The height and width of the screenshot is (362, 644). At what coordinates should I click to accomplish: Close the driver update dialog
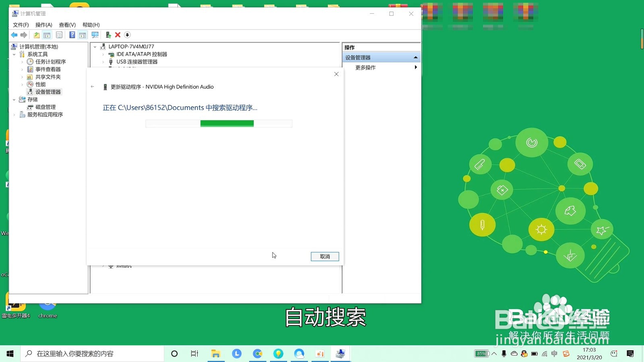coord(336,74)
